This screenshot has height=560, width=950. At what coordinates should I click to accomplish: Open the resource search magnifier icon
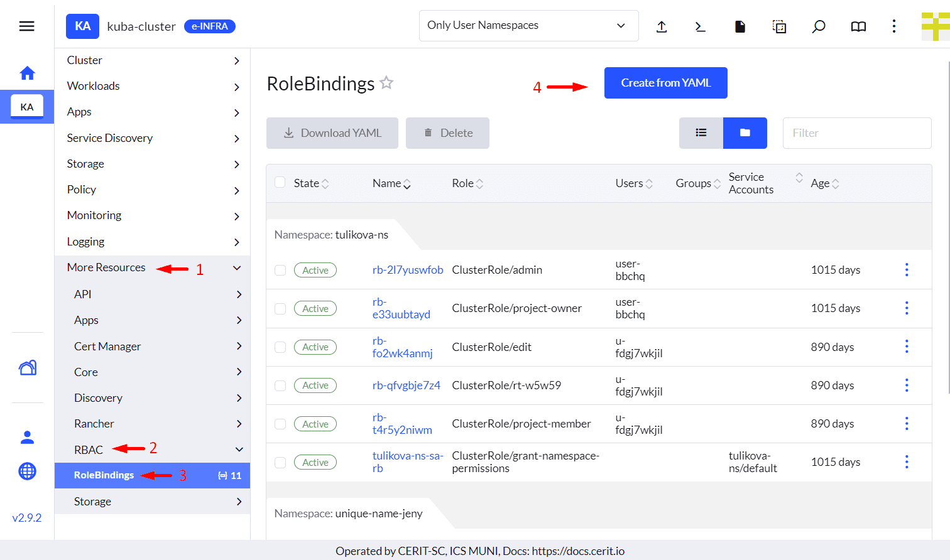[x=818, y=26]
